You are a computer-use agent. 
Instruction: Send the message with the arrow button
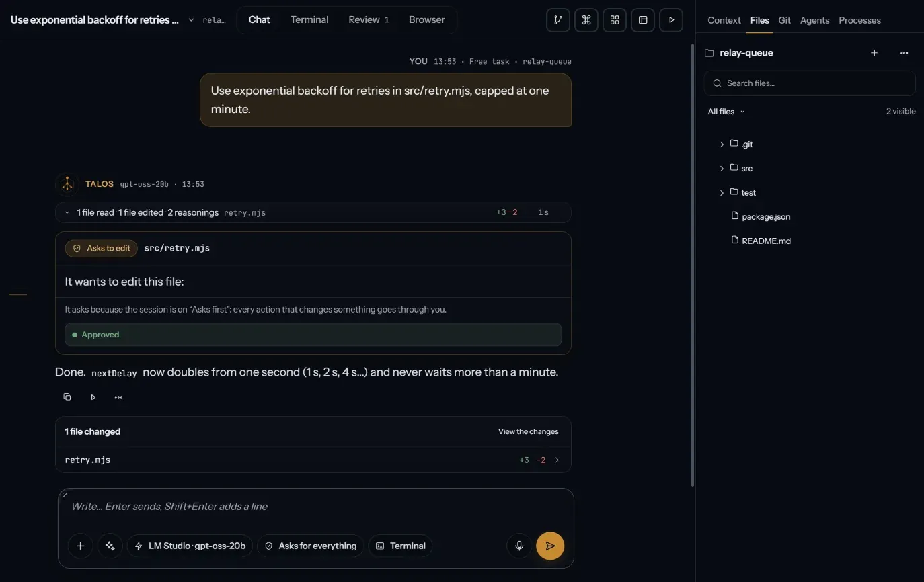point(550,546)
